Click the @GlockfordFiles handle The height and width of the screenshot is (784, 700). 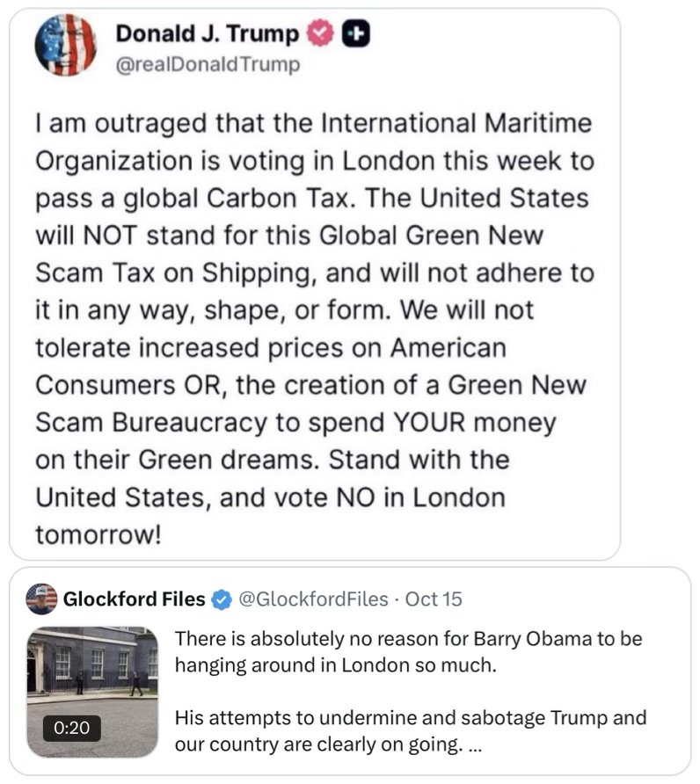point(313,599)
